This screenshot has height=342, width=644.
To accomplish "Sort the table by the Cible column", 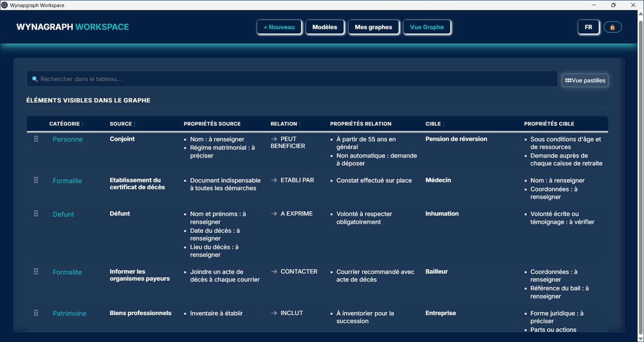I will (x=435, y=124).
